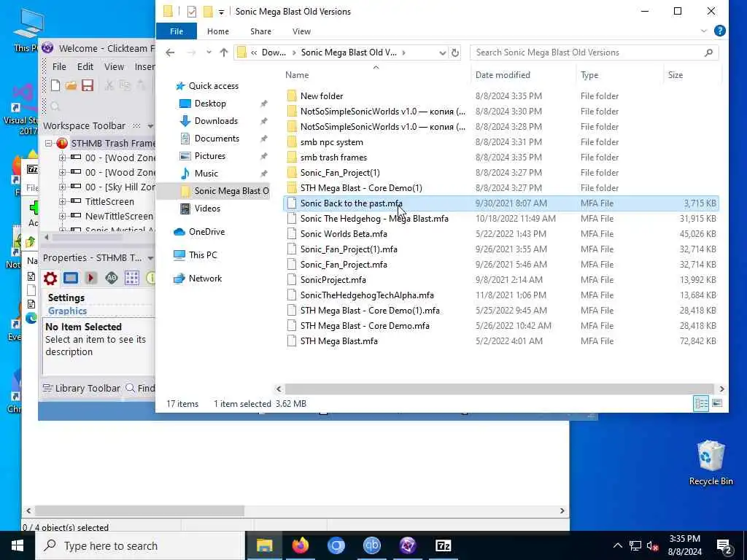Expand the 00 - [Sky Hill Zone frame node
This screenshot has height=560, width=747.
point(63,187)
